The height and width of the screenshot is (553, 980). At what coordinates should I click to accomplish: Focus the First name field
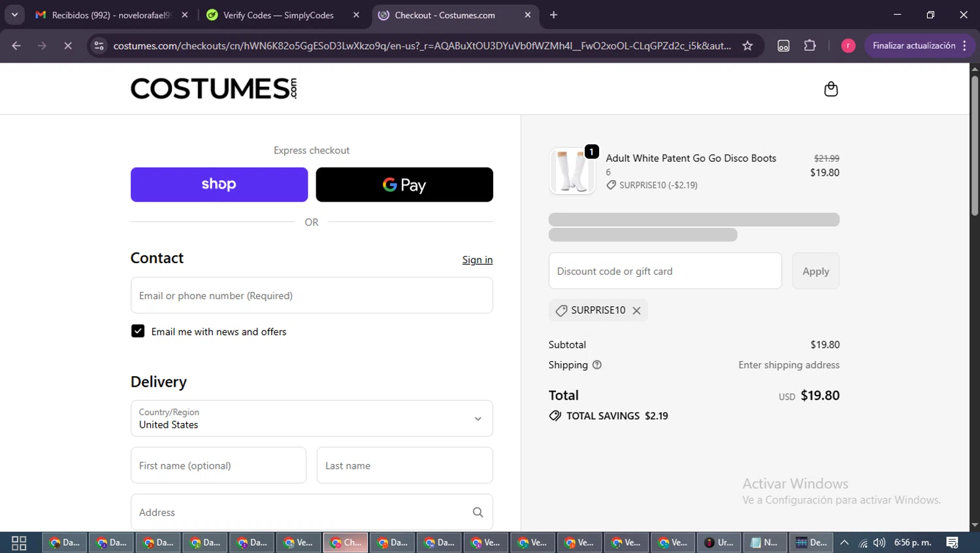click(218, 466)
